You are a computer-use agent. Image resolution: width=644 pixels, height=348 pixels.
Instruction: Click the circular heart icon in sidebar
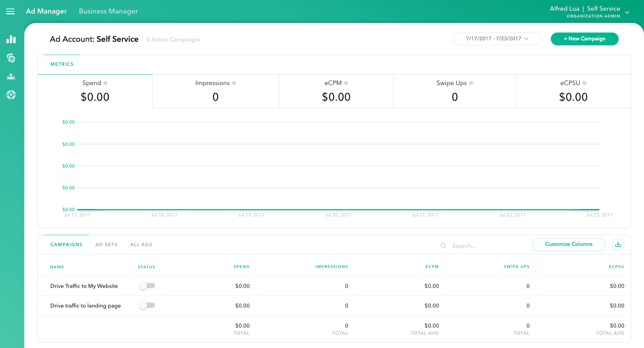click(11, 95)
